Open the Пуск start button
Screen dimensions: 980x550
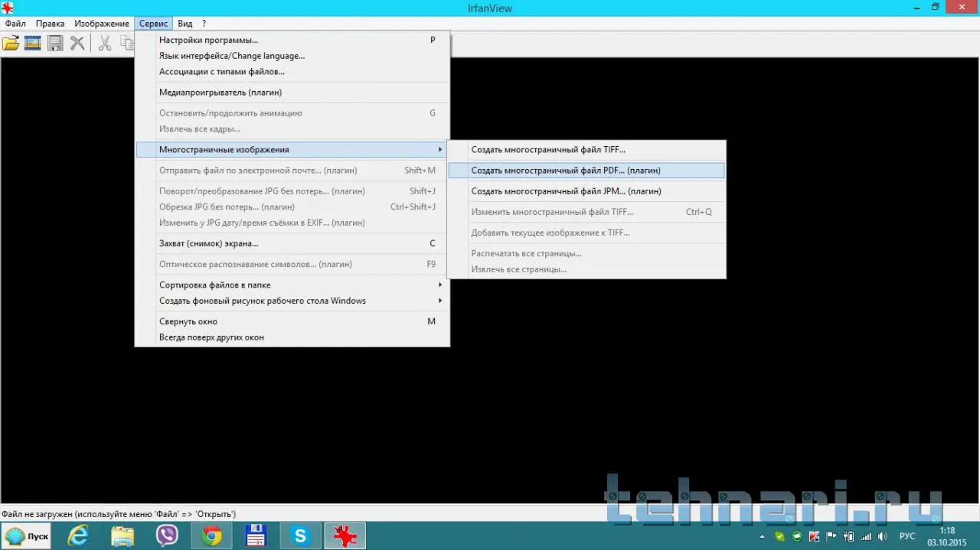click(27, 536)
